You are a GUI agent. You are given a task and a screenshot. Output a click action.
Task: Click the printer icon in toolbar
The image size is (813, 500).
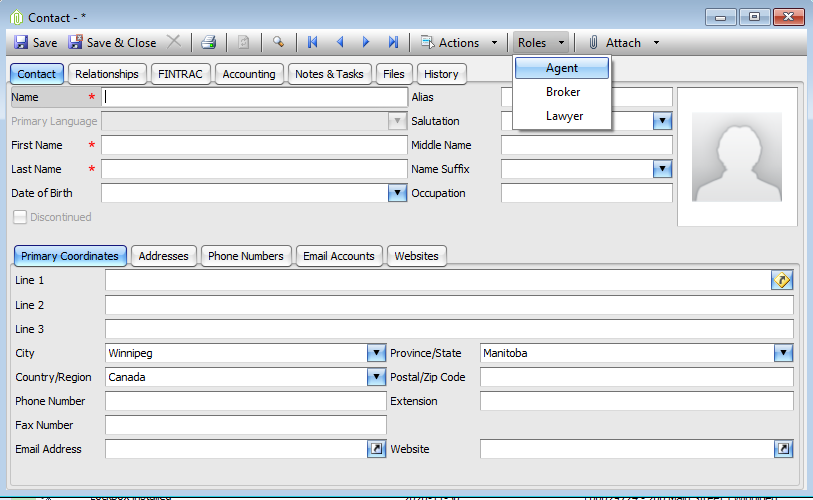pyautogui.click(x=208, y=43)
